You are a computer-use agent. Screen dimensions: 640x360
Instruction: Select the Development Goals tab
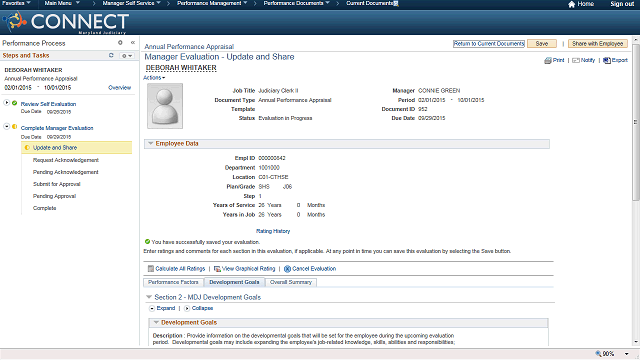tap(234, 282)
